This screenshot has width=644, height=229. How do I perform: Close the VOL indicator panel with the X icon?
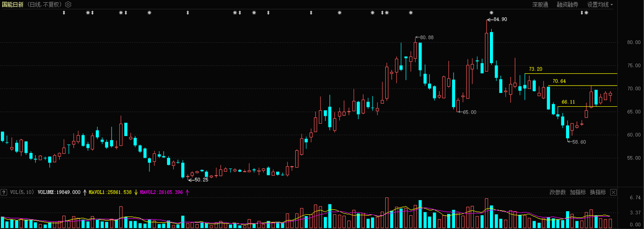[613, 192]
